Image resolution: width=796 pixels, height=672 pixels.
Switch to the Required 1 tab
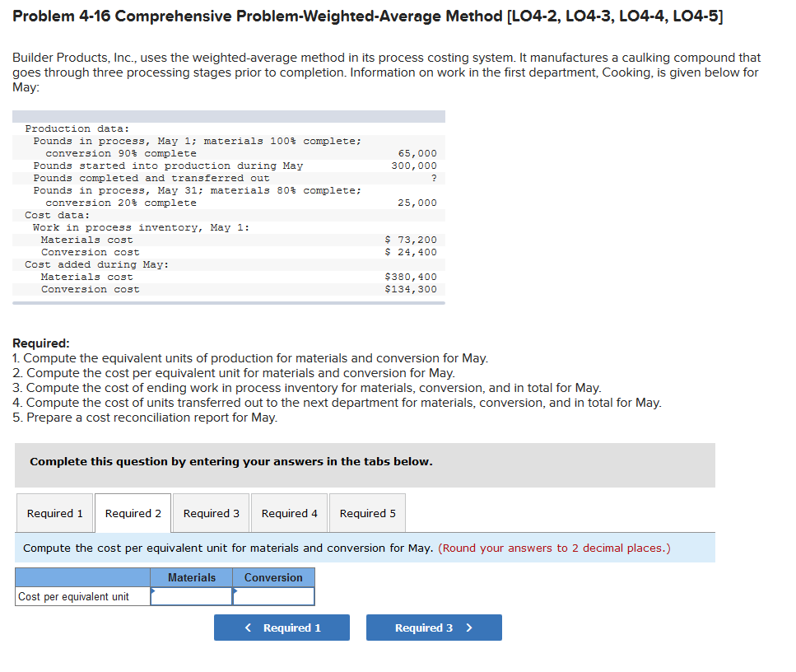click(x=54, y=512)
